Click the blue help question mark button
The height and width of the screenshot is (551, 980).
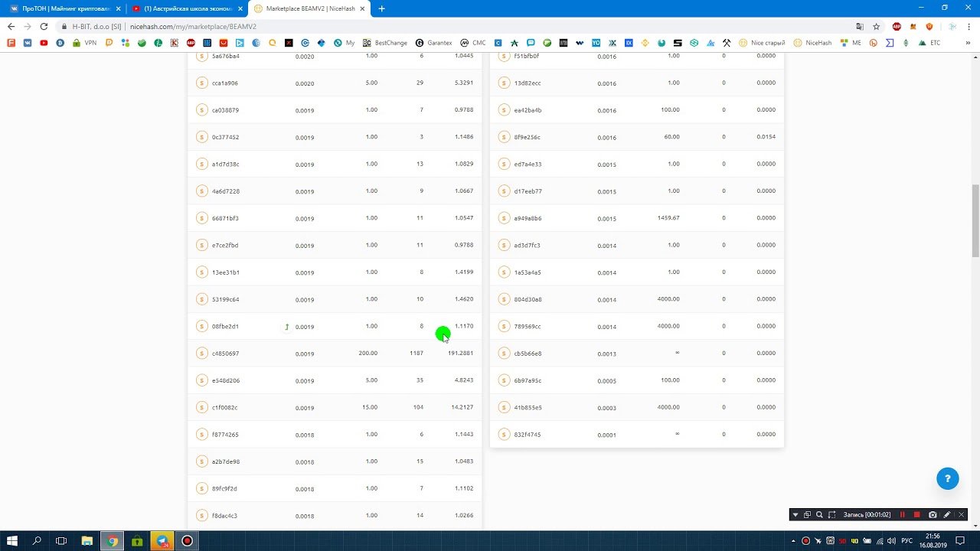[x=948, y=478]
